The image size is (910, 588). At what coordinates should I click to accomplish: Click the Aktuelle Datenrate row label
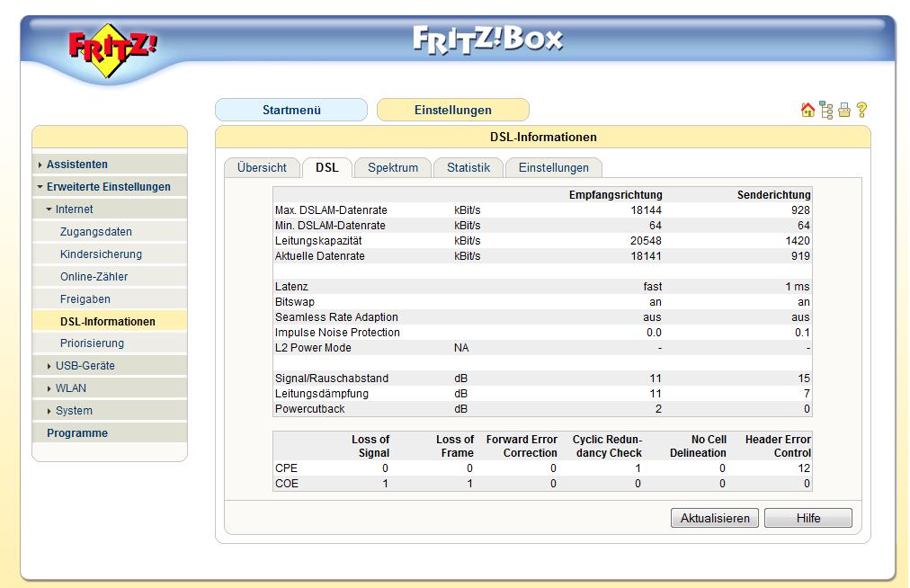(320, 256)
